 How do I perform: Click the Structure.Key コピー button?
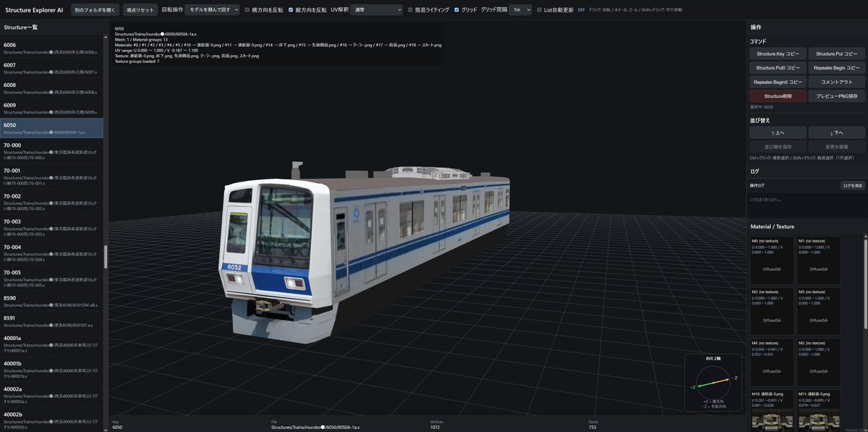pyautogui.click(x=778, y=54)
